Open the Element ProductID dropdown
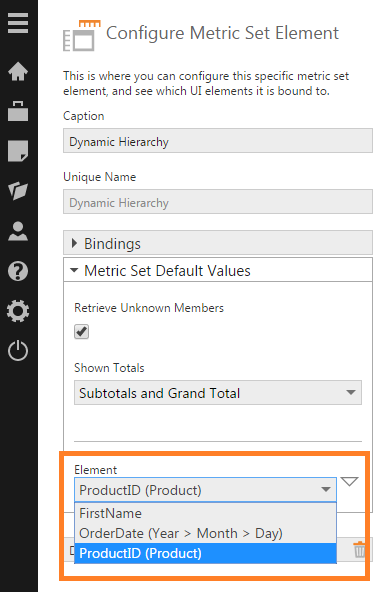This screenshot has height=592, width=373. coord(205,490)
